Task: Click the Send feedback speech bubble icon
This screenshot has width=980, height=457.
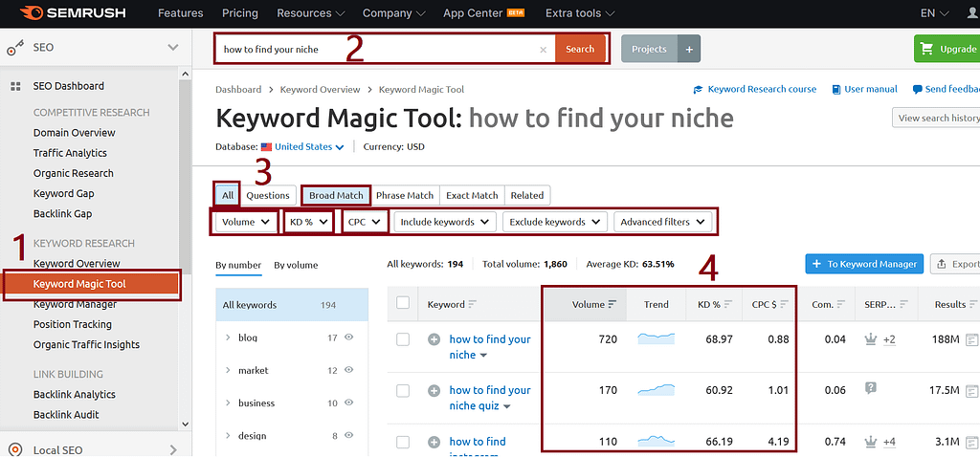Action: pos(917,90)
